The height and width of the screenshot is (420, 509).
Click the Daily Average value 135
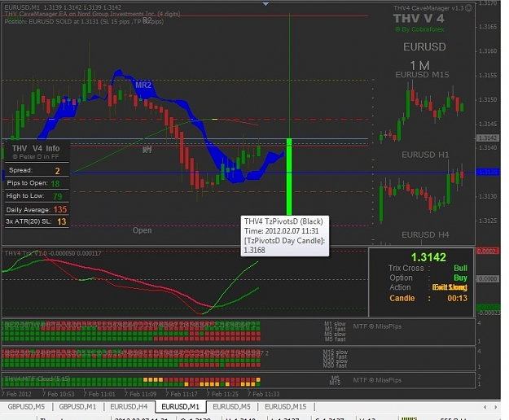(60, 209)
